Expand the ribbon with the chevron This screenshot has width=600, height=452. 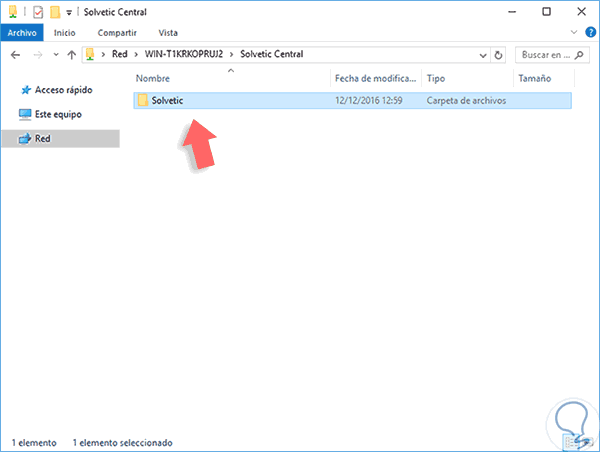click(x=574, y=32)
